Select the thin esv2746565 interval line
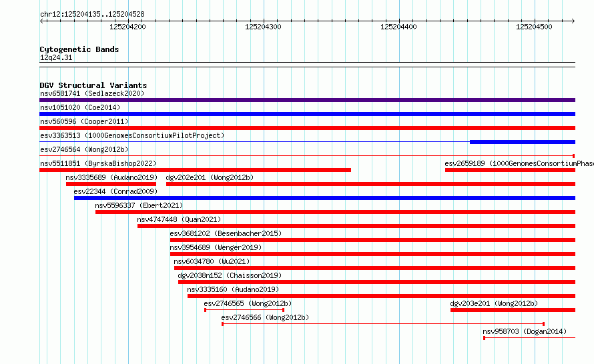Image resolution: width=594 pixels, height=364 pixels. pos(244,310)
